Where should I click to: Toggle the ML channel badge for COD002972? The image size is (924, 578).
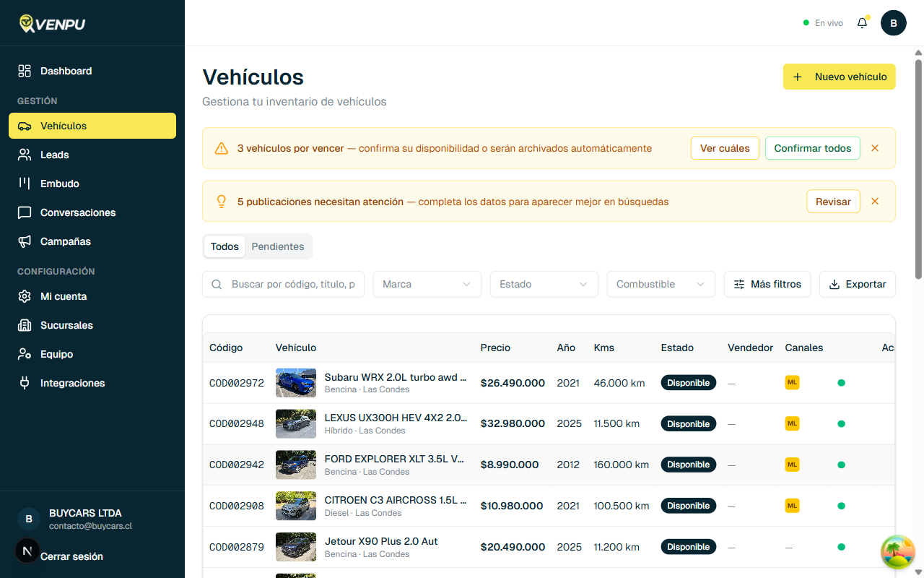pyautogui.click(x=792, y=382)
